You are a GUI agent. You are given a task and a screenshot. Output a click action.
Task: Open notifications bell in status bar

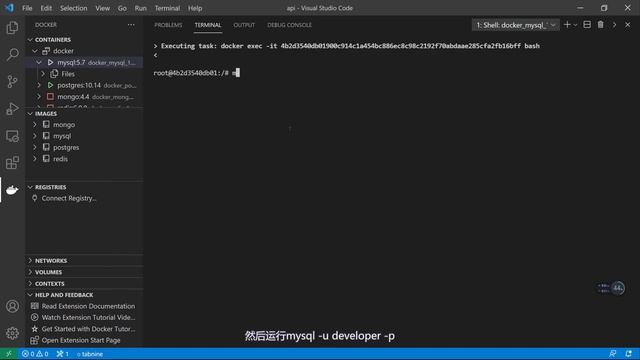click(629, 354)
